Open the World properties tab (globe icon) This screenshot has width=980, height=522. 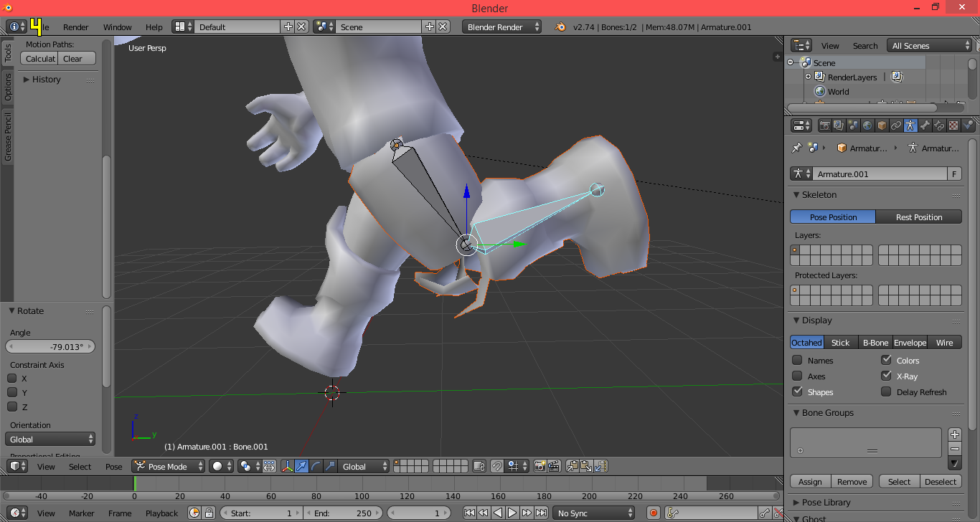pyautogui.click(x=867, y=125)
